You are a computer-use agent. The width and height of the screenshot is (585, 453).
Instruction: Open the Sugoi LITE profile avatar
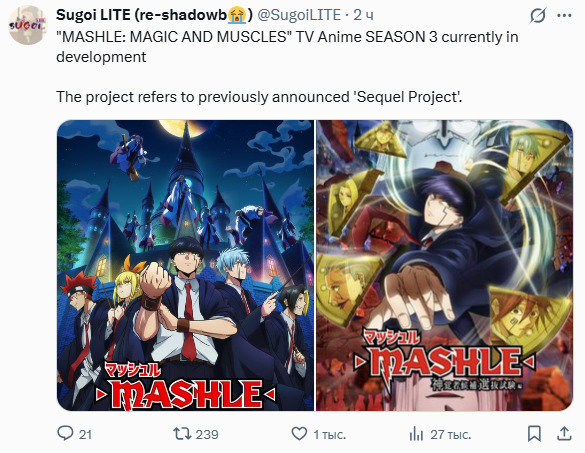28,25
